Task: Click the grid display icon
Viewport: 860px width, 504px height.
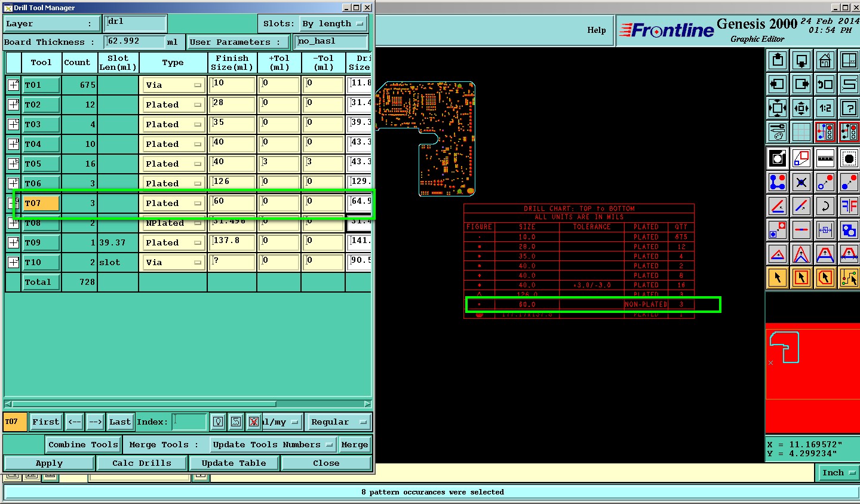Action: pyautogui.click(x=801, y=132)
